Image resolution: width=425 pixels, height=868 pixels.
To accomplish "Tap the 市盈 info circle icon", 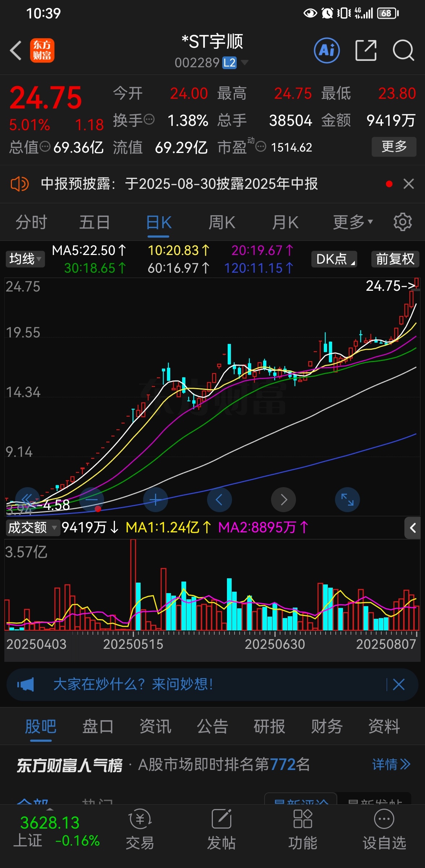I will (261, 146).
